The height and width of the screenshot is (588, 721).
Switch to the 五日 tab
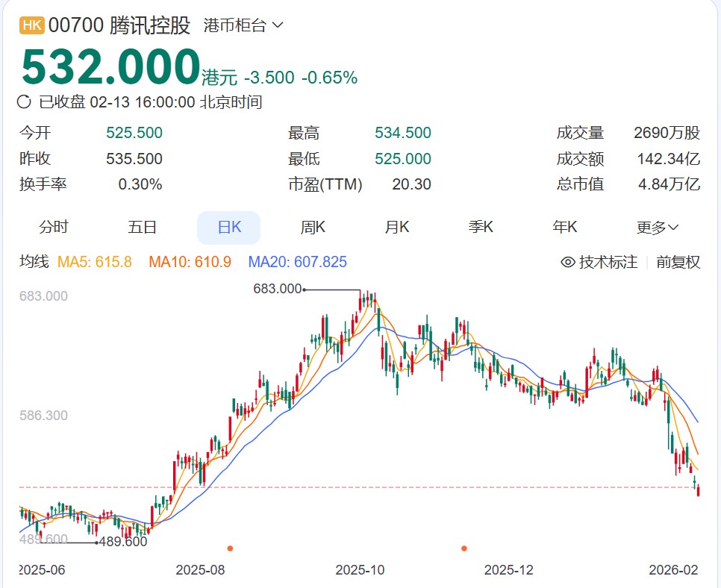pos(142,227)
